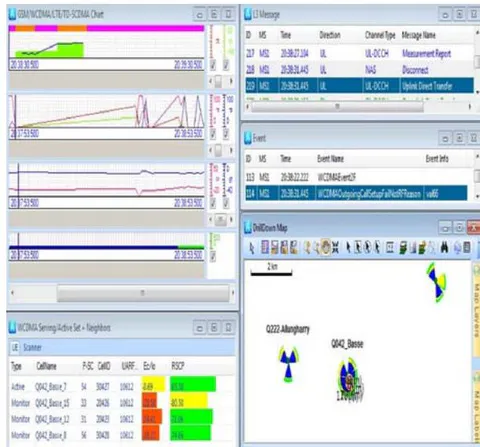Select the pointer arrow tool in DrillDown Map toolbar
Image resolution: width=480 pixels, height=447 pixels.
point(252,248)
